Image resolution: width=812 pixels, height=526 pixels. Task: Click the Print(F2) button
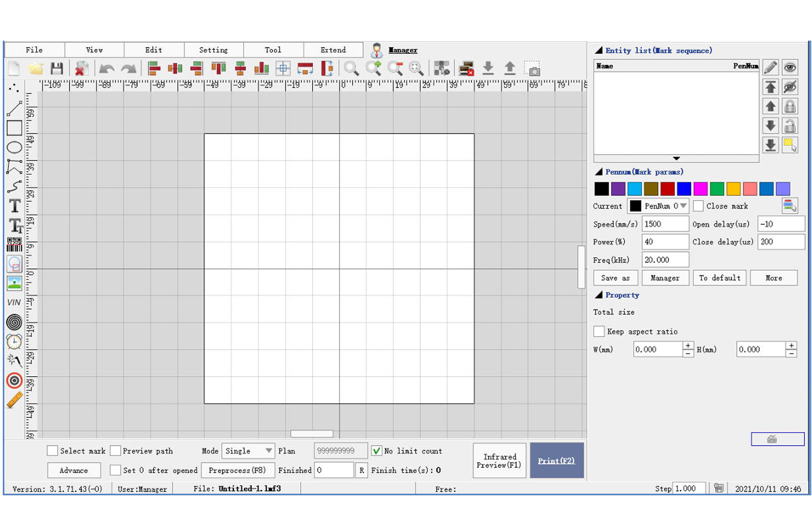click(x=556, y=461)
